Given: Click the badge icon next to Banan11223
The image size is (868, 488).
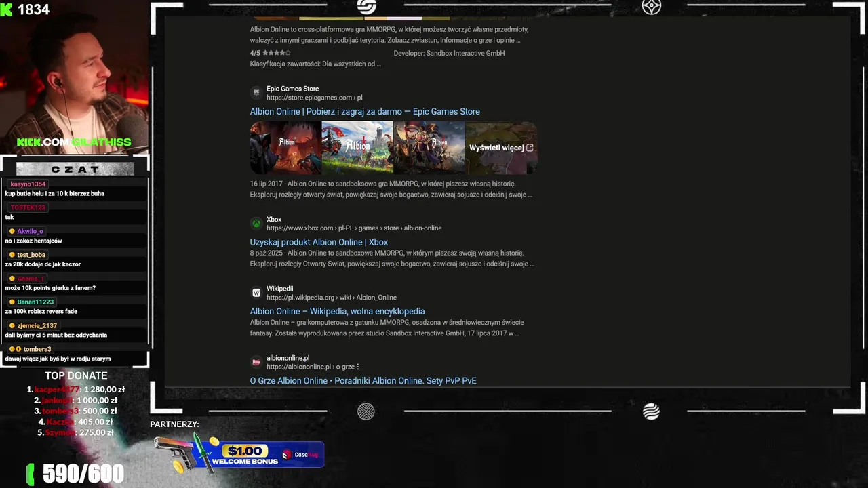Looking at the screenshot, I should (x=12, y=302).
